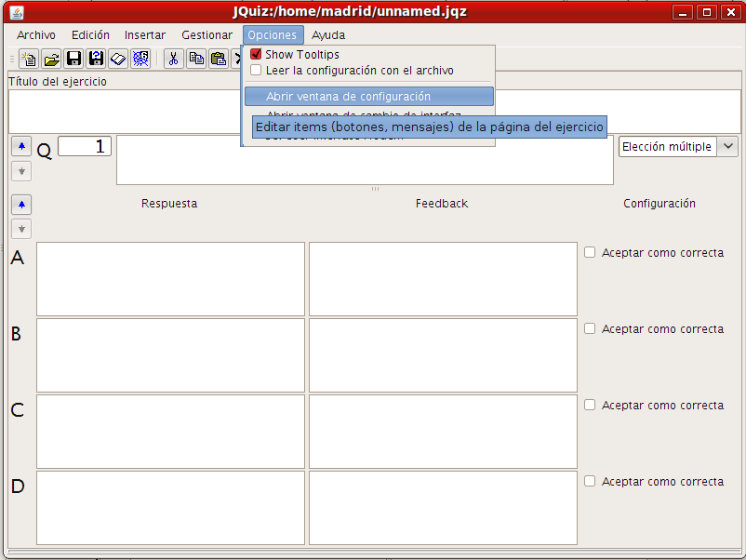Click the Elección múltiple combo box text
This screenshot has height=560, width=746.
click(667, 147)
